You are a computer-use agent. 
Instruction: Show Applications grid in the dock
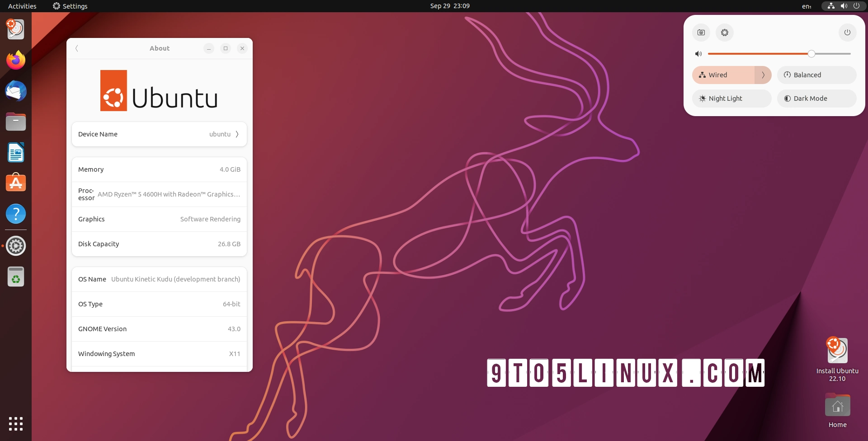point(16,424)
